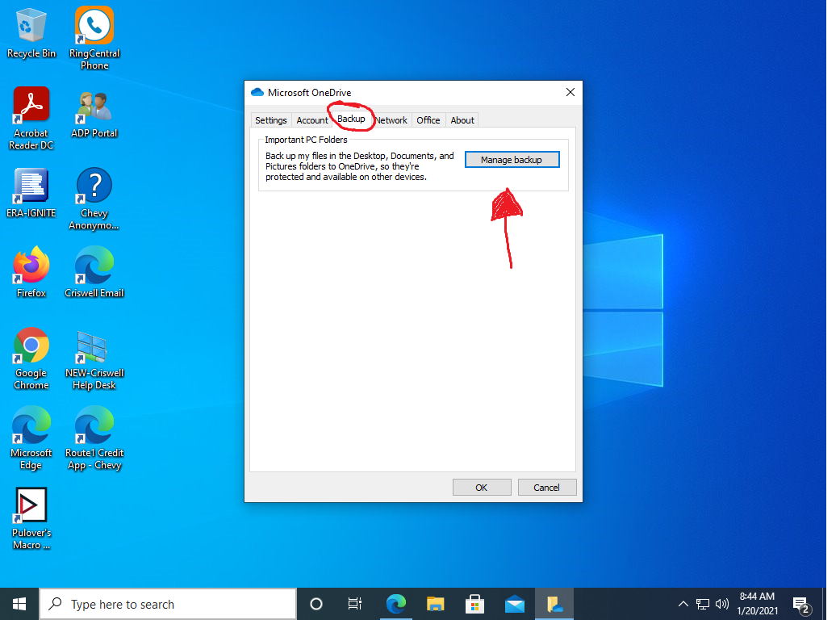Click the taskbar search box

tap(168, 604)
